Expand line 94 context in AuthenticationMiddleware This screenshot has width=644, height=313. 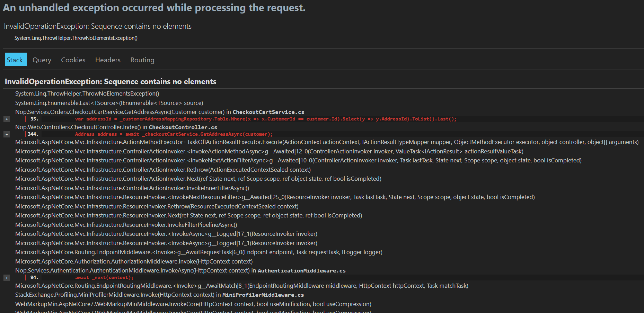point(7,277)
